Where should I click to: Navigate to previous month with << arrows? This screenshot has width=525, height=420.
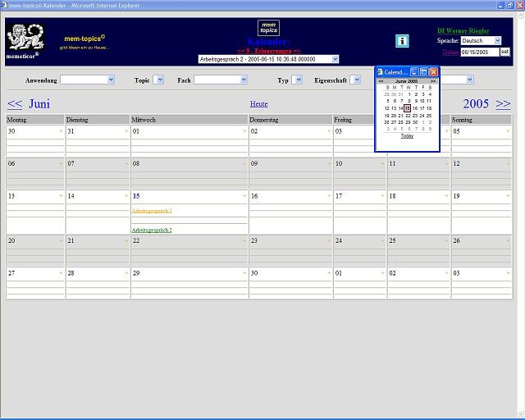tap(15, 104)
